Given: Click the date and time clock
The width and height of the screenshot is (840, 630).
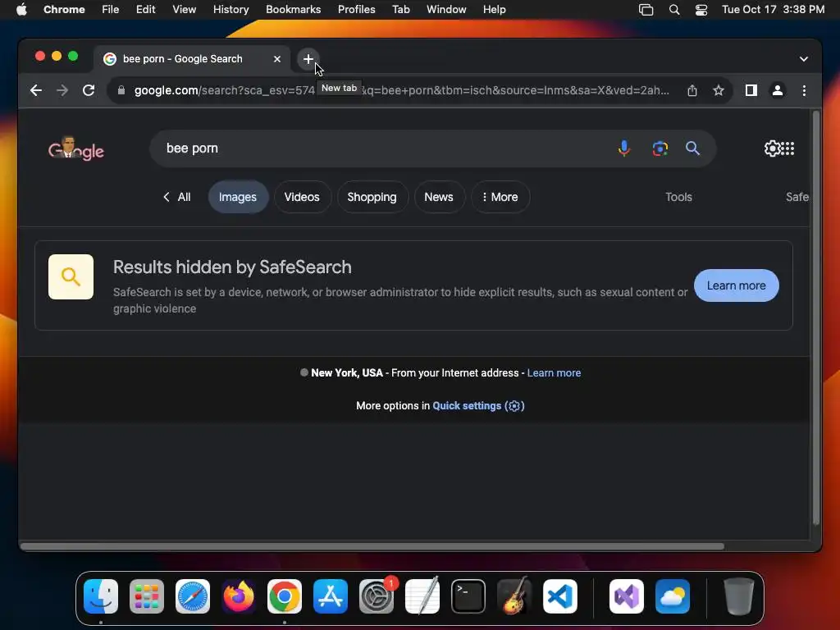Looking at the screenshot, I should 773,10.
